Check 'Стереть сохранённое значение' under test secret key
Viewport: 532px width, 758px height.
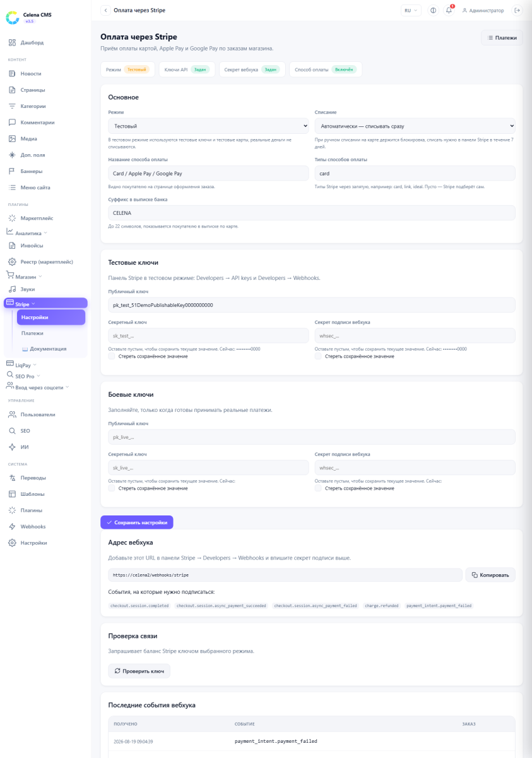coord(112,356)
